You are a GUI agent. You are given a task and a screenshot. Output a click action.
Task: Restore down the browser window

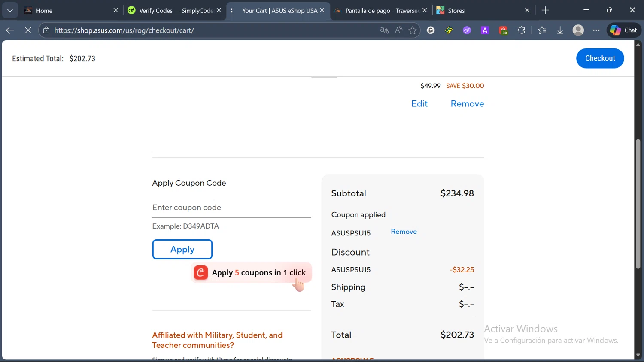(609, 10)
